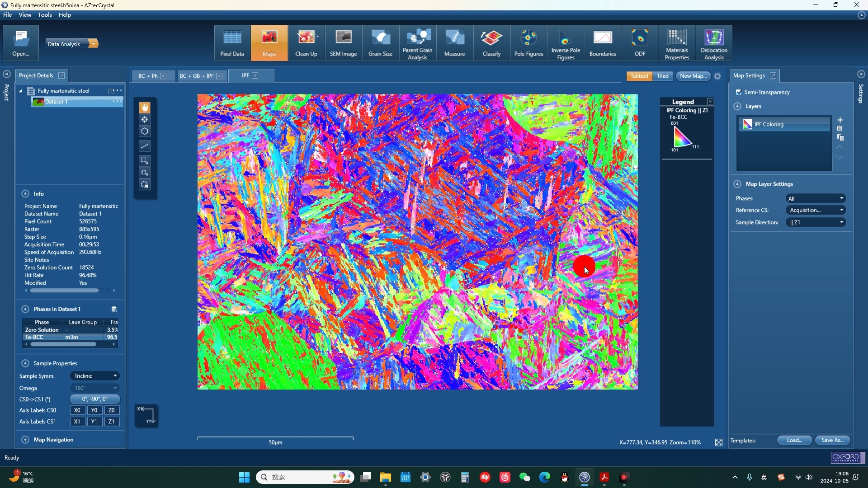Screen dimensions: 868x488
Task: Collapse the Layers section
Action: (738, 107)
